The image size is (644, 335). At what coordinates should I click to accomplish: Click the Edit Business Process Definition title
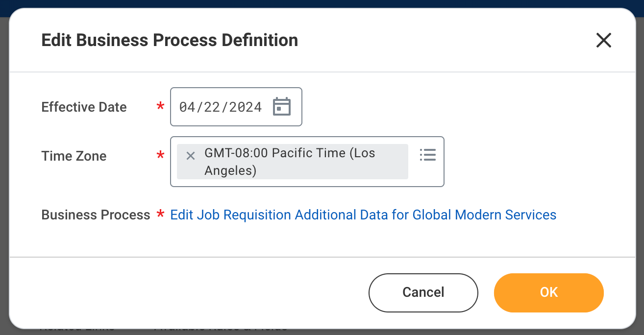pos(170,40)
